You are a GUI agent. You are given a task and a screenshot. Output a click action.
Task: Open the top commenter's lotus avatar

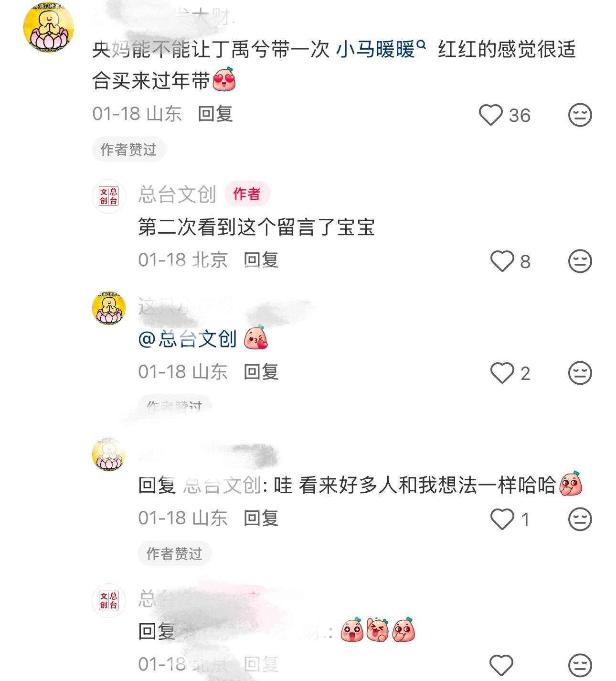click(x=49, y=27)
